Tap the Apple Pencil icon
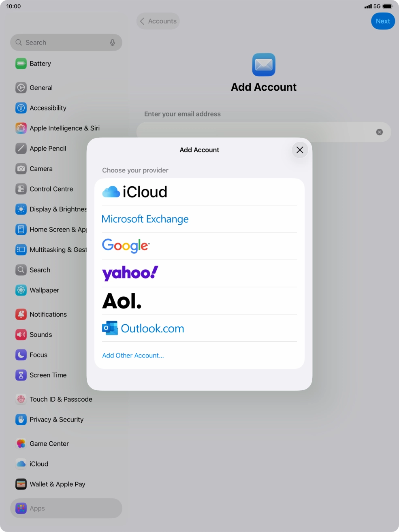 [21, 149]
